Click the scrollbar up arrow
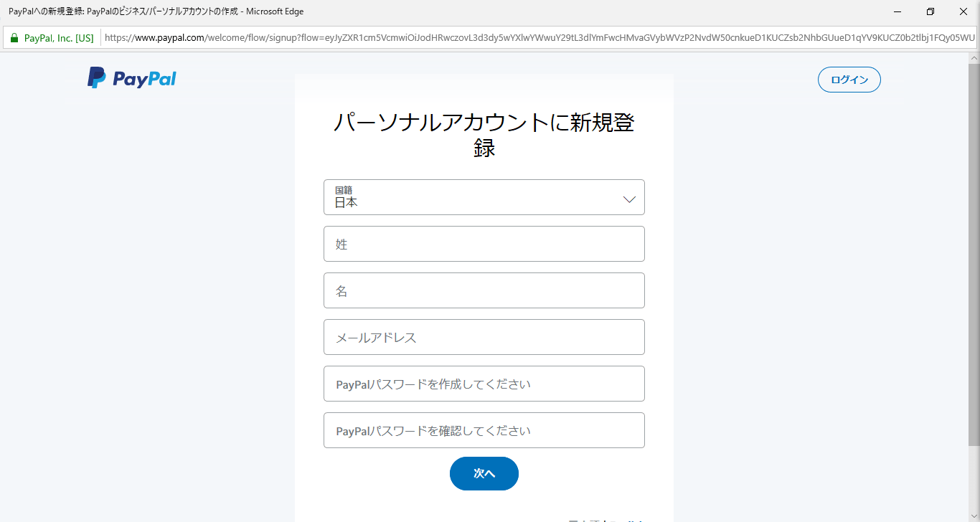The image size is (980, 522). [x=974, y=57]
